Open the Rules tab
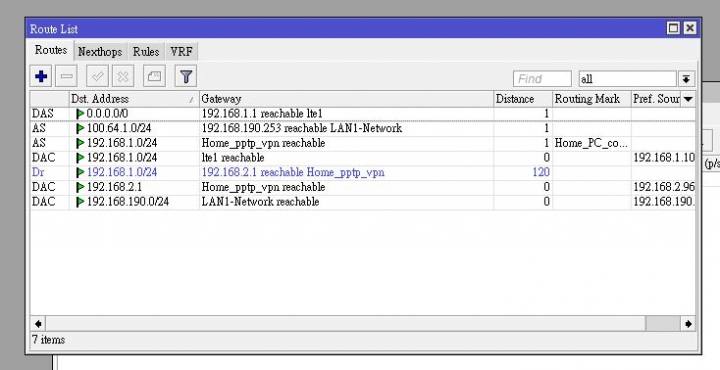 (146, 52)
